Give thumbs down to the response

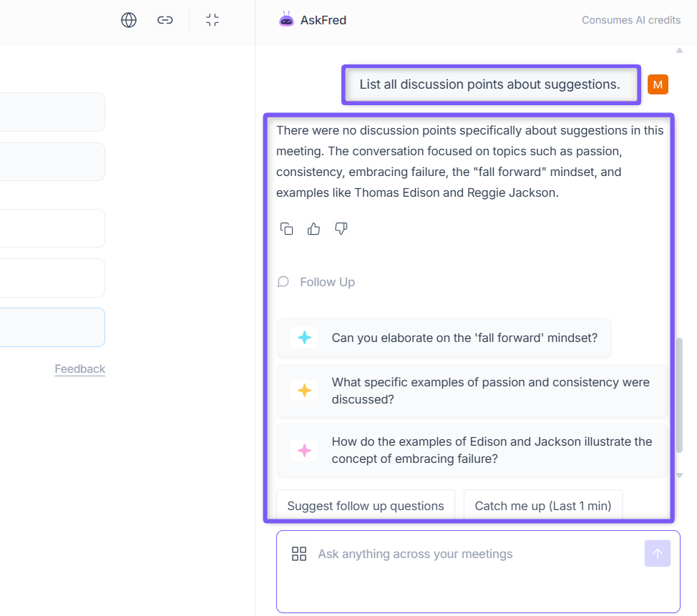[x=341, y=229]
